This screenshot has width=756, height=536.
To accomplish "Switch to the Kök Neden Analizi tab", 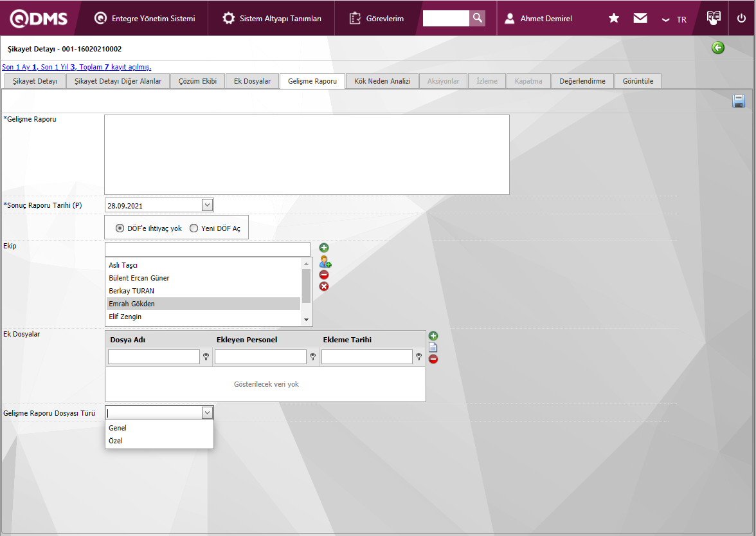I will tap(382, 81).
